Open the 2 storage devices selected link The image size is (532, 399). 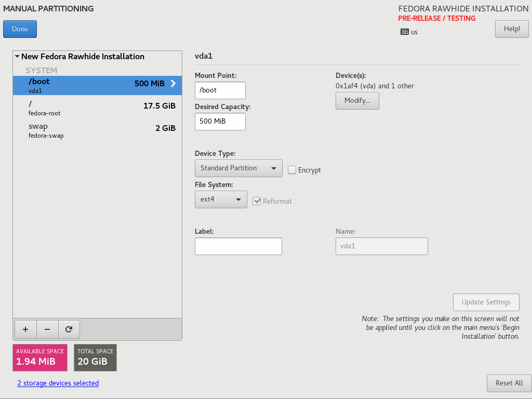(x=58, y=383)
